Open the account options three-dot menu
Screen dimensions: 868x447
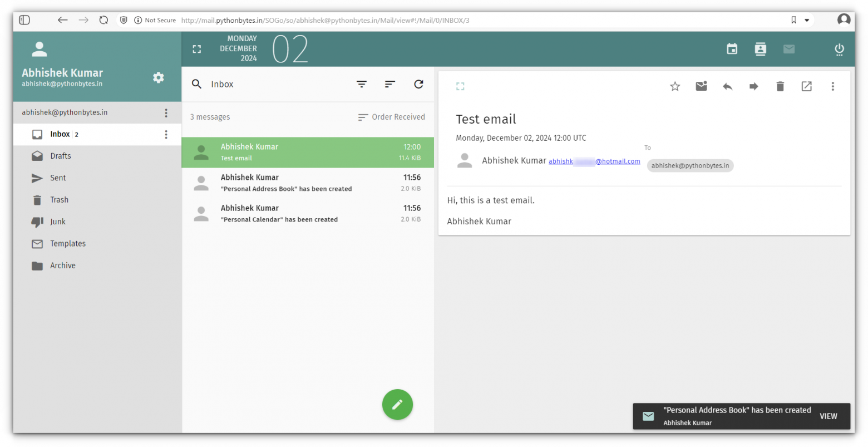coord(166,112)
